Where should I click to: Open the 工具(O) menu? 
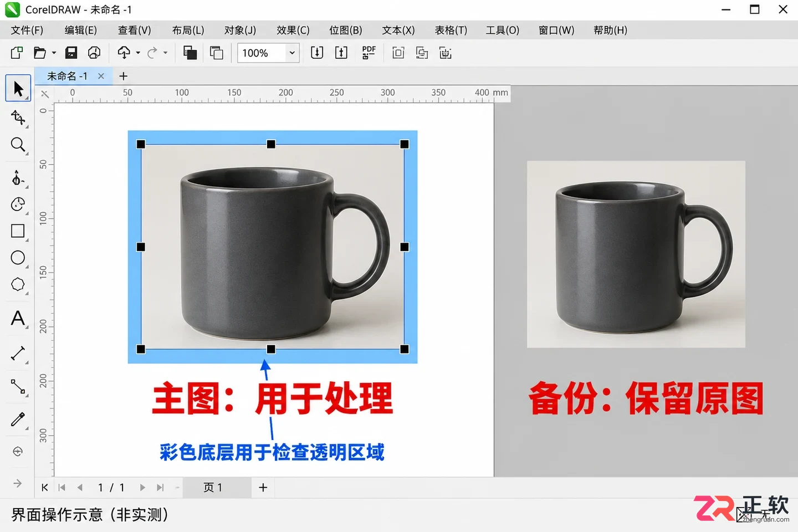tap(503, 30)
